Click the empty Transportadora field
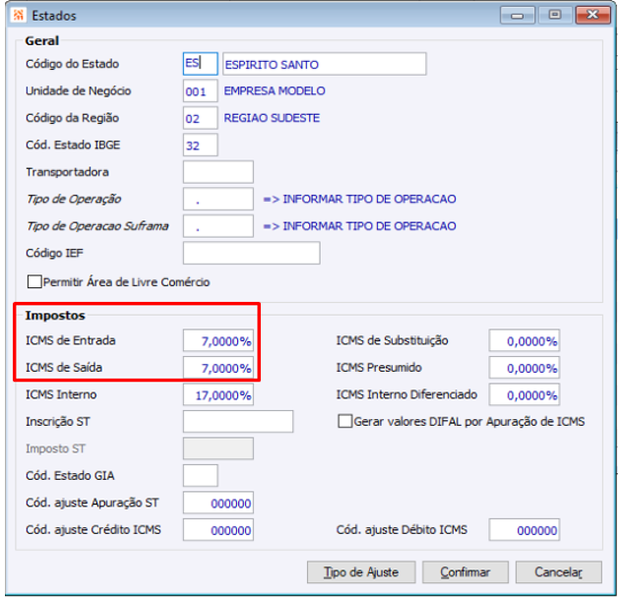Image resolution: width=620 pixels, height=599 pixels. [218, 172]
